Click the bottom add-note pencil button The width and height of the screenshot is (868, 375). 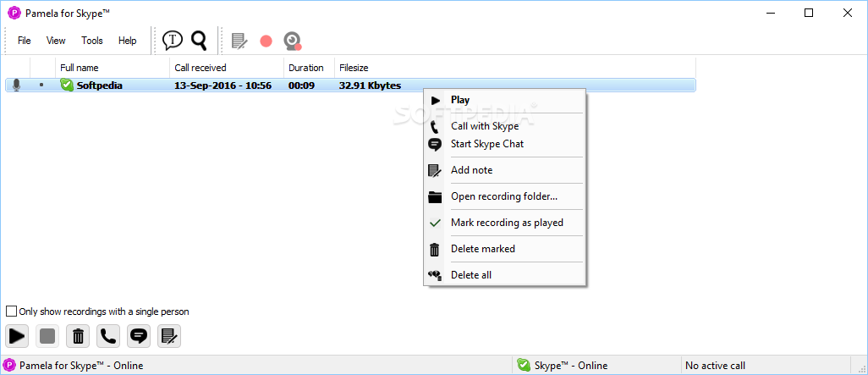point(169,336)
